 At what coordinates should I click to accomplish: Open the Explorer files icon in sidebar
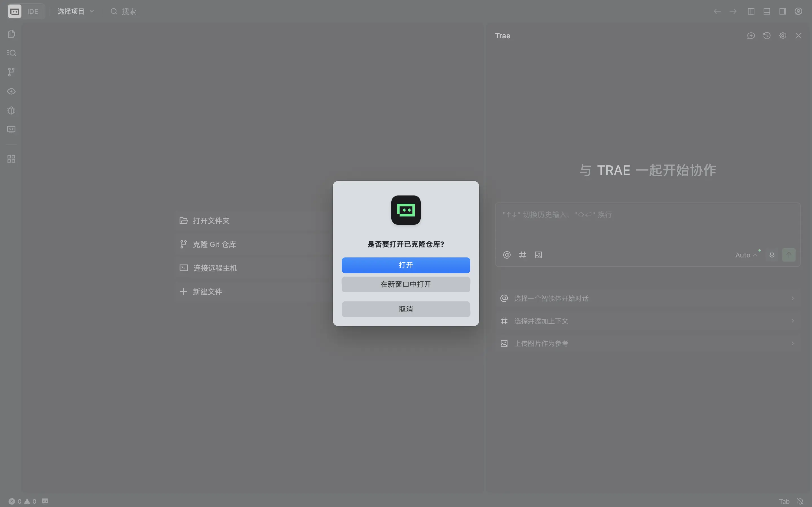coord(11,34)
